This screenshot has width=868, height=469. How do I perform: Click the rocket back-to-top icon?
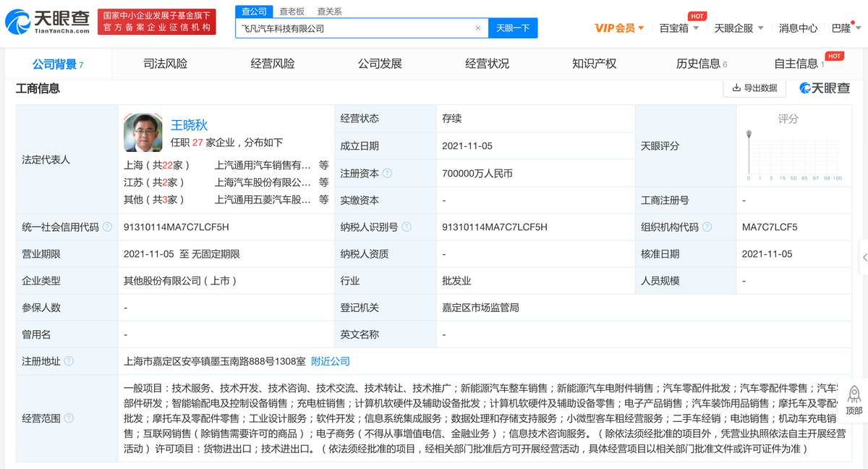point(854,394)
